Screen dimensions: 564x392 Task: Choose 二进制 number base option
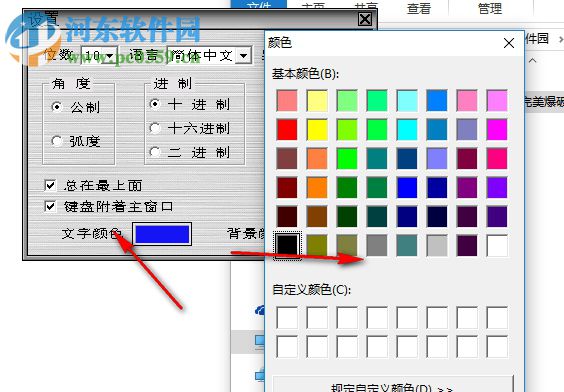[x=155, y=152]
